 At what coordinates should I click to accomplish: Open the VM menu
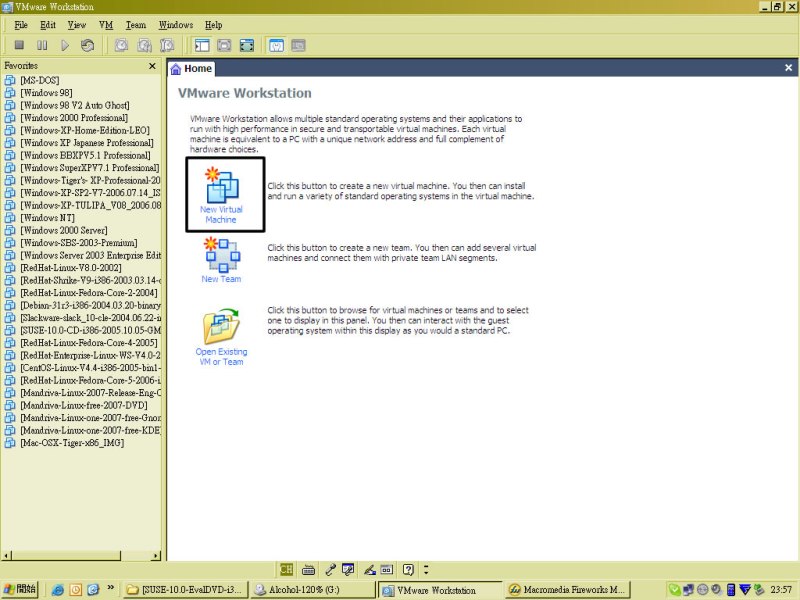106,25
